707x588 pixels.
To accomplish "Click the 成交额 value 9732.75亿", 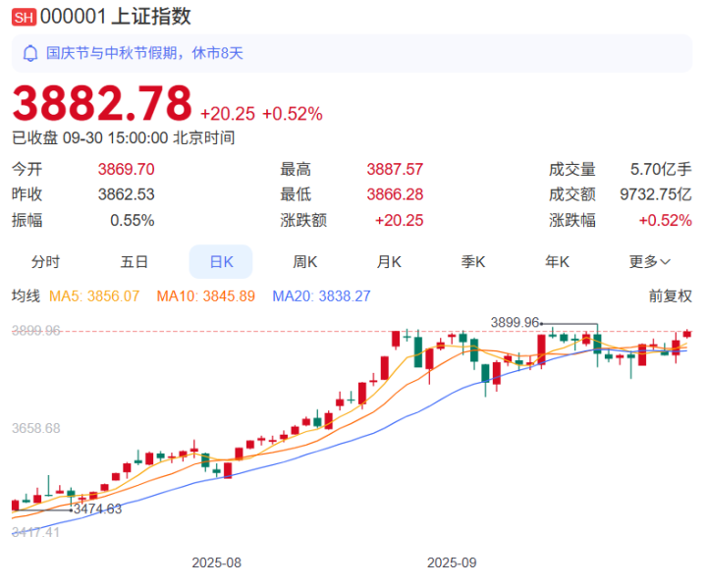I will coord(656,194).
